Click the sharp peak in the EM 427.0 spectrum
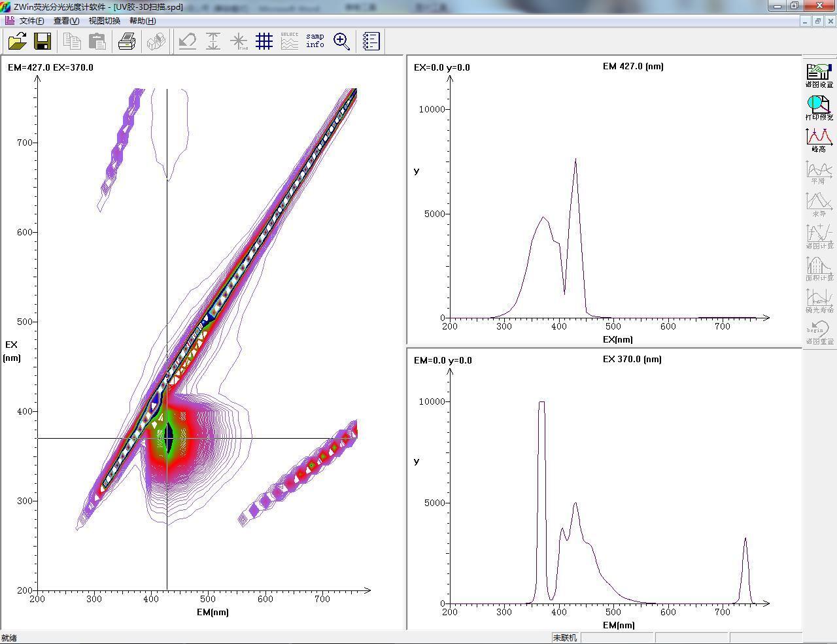The height and width of the screenshot is (644, 837). (x=575, y=160)
